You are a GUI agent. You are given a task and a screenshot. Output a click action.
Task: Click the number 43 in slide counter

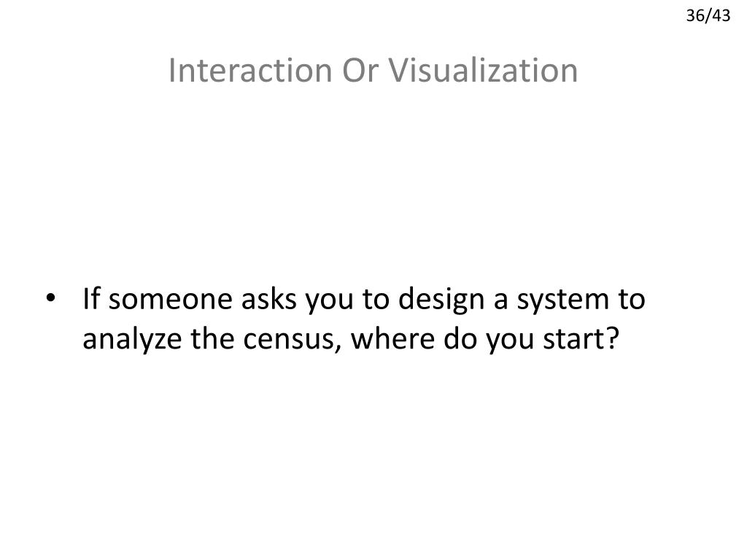[721, 16]
